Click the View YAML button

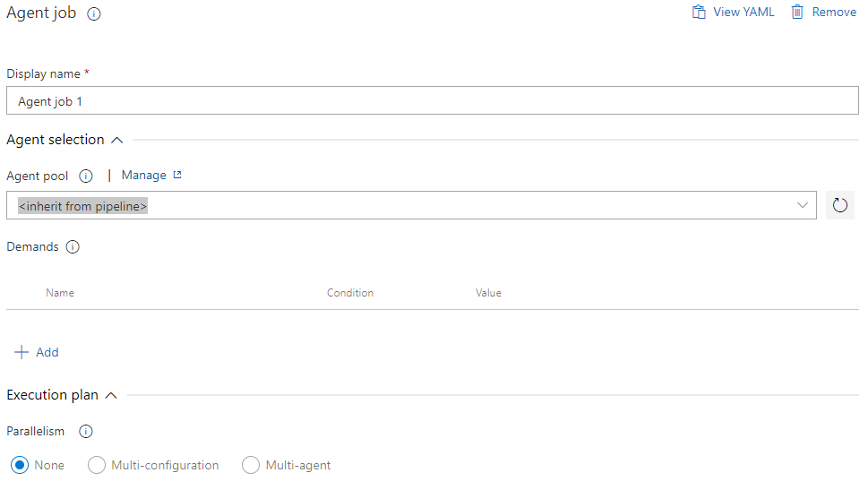[x=743, y=13]
